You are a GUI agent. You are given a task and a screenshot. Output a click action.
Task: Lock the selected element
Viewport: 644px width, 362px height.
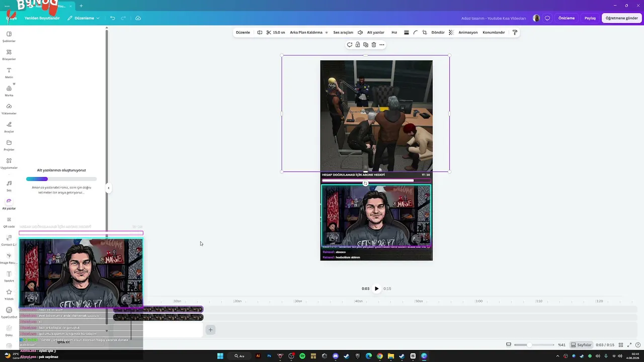point(358,45)
